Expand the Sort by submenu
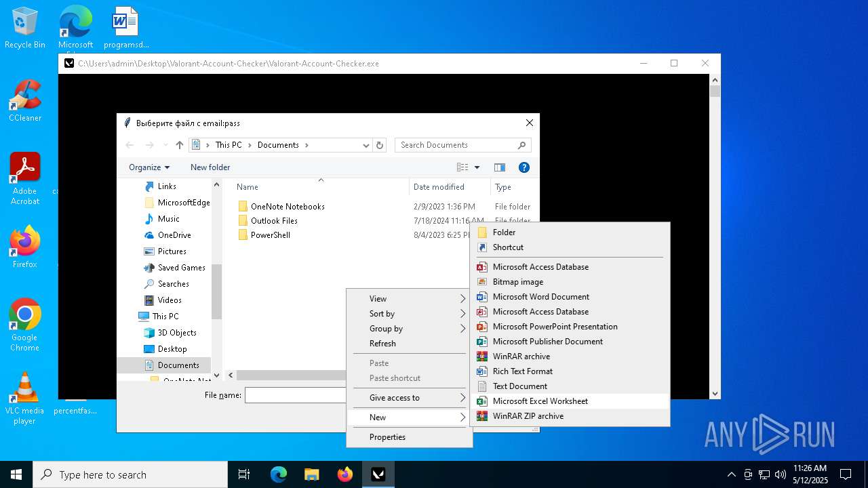This screenshot has width=868, height=488. coord(410,314)
